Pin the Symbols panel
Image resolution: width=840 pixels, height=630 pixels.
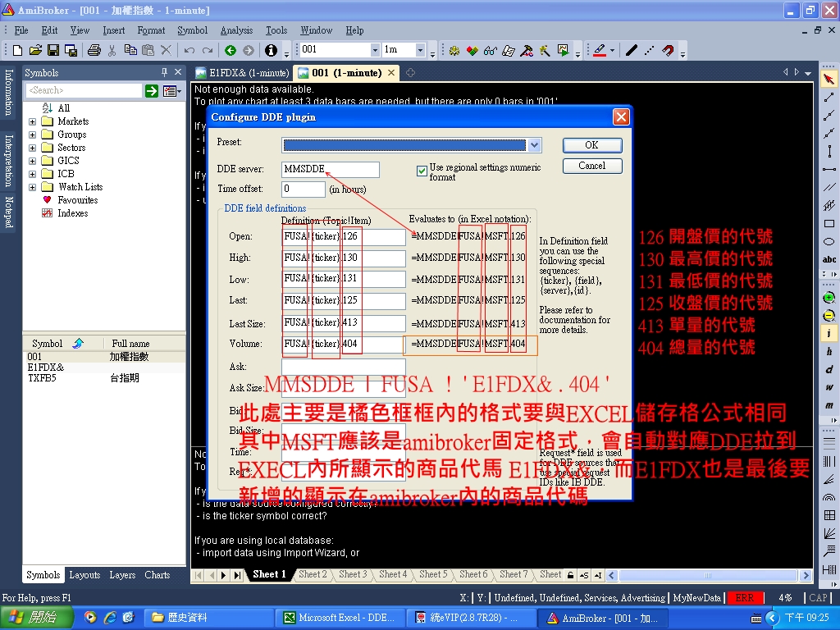coord(164,72)
